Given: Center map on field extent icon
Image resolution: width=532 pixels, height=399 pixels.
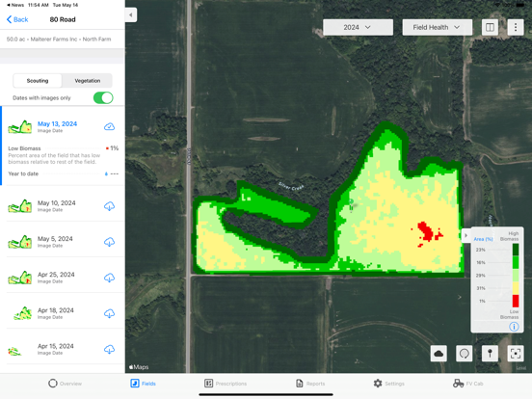Looking at the screenshot, I should pos(516,354).
